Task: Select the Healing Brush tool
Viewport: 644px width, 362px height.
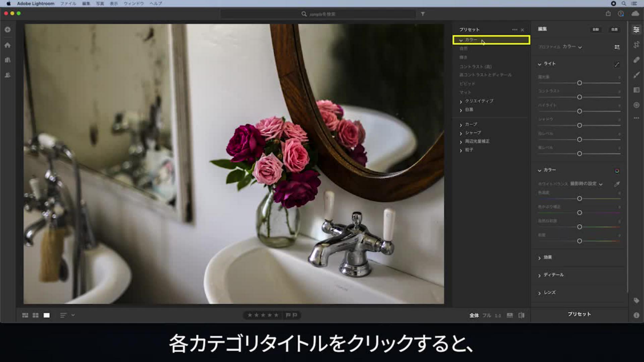Action: pyautogui.click(x=636, y=60)
